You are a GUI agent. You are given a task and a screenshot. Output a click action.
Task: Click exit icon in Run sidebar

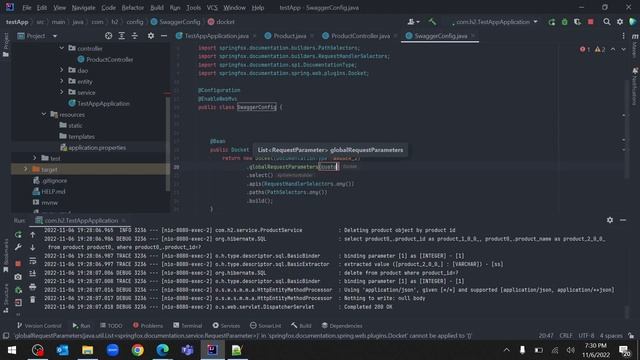tap(18, 303)
